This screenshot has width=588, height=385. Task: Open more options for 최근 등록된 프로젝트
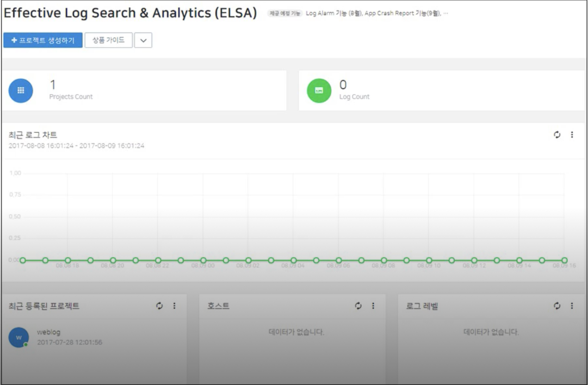coord(174,306)
